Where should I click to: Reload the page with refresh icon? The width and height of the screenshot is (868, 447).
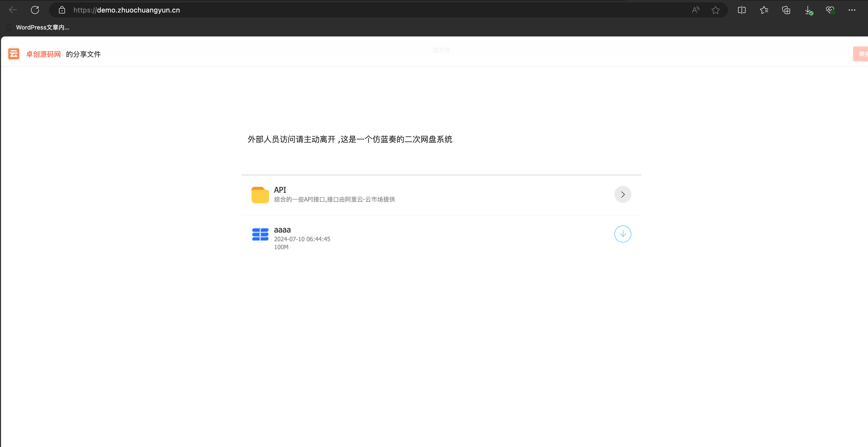(35, 10)
